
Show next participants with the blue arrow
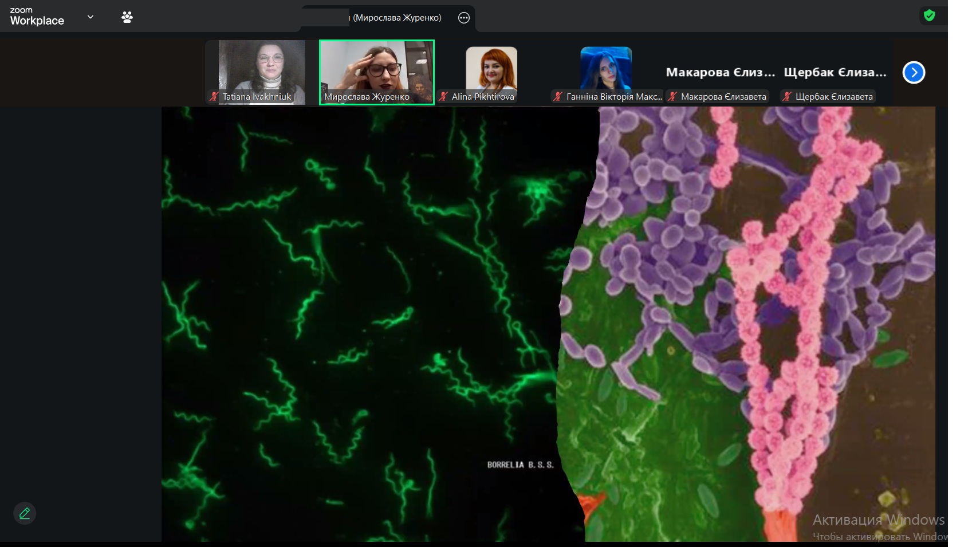tap(914, 73)
